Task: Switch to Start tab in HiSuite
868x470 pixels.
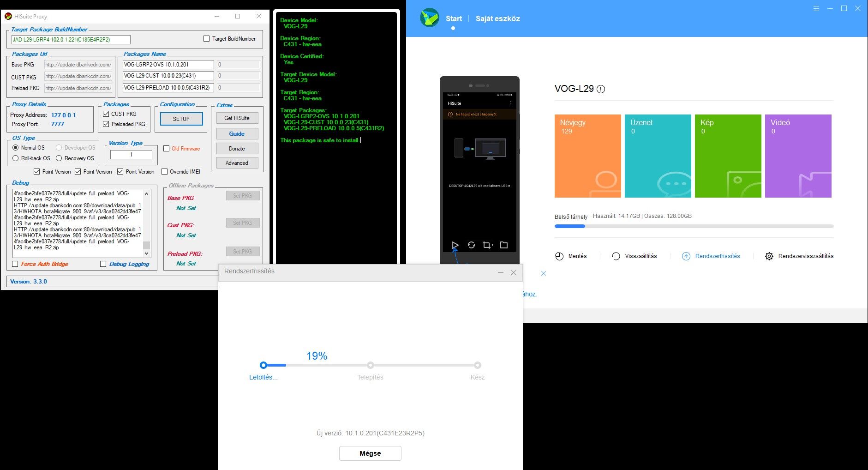Action: 454,18
